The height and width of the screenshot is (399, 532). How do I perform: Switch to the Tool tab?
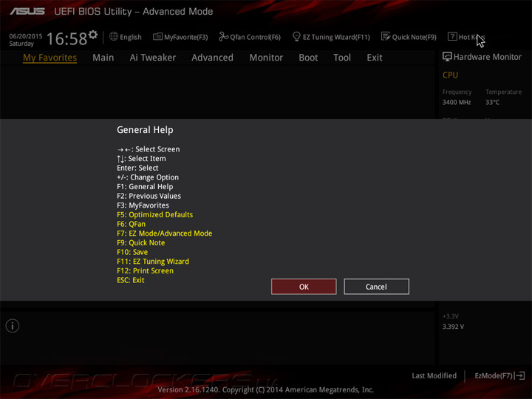(342, 58)
